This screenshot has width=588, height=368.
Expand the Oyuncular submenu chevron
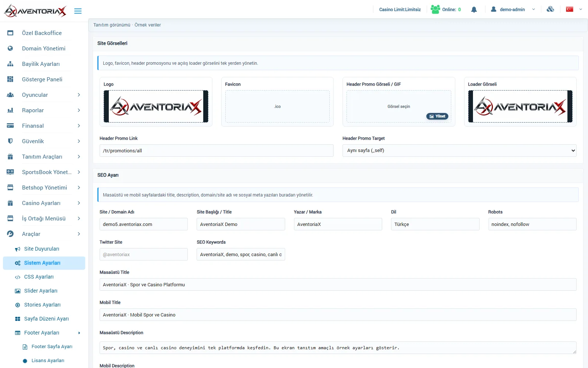[79, 95]
